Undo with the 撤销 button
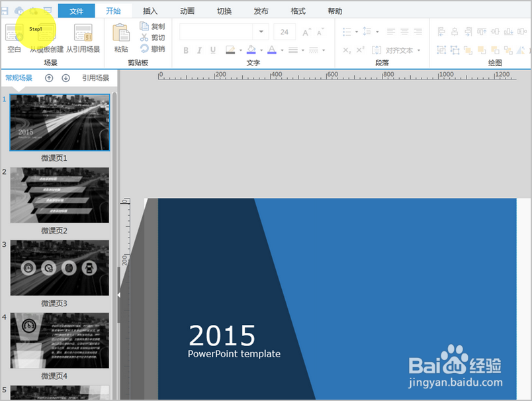Screen dimensions: 532x401 tap(152, 49)
